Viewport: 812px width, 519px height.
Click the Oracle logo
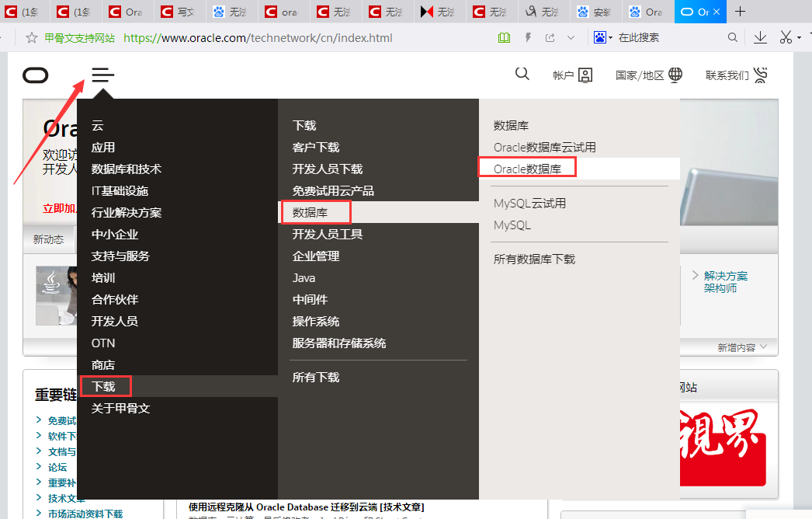tap(35, 75)
